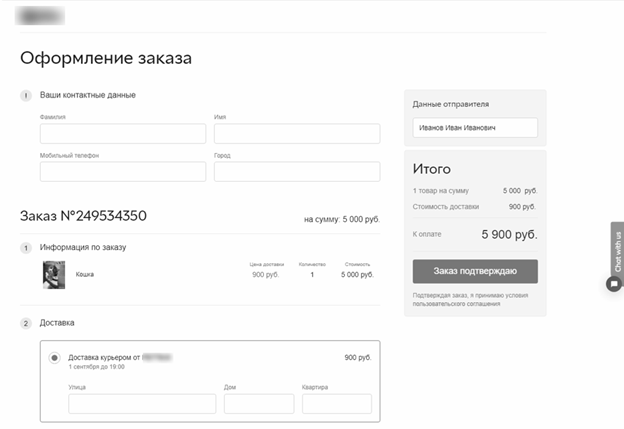Focus the Фамилия input field
The height and width of the screenshot is (429, 624).
pyautogui.click(x=123, y=134)
